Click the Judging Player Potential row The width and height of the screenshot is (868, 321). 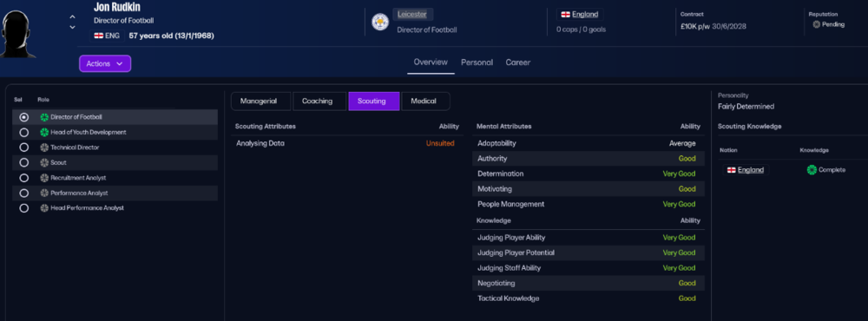click(589, 252)
